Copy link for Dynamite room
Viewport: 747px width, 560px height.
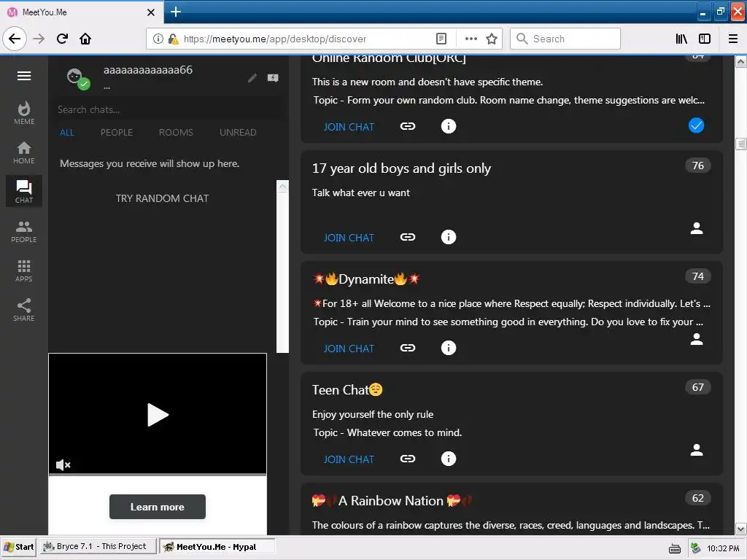tap(408, 348)
